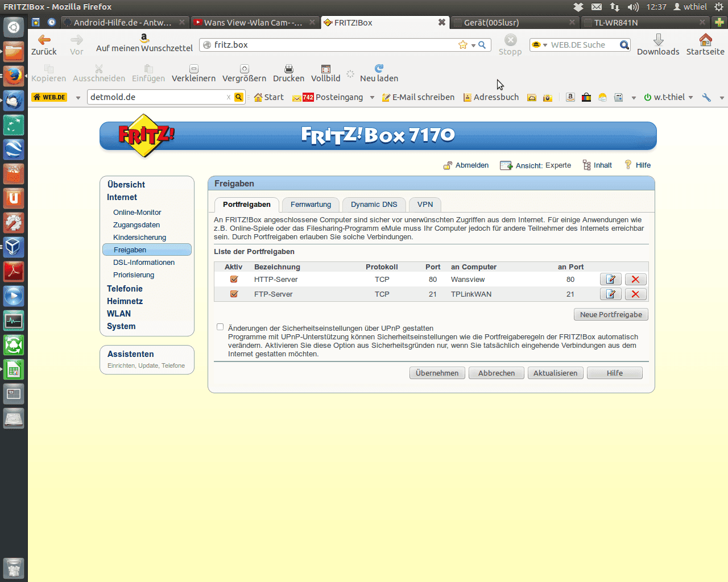This screenshot has height=582, width=728.
Task: Click the Übernehmen button
Action: point(437,373)
